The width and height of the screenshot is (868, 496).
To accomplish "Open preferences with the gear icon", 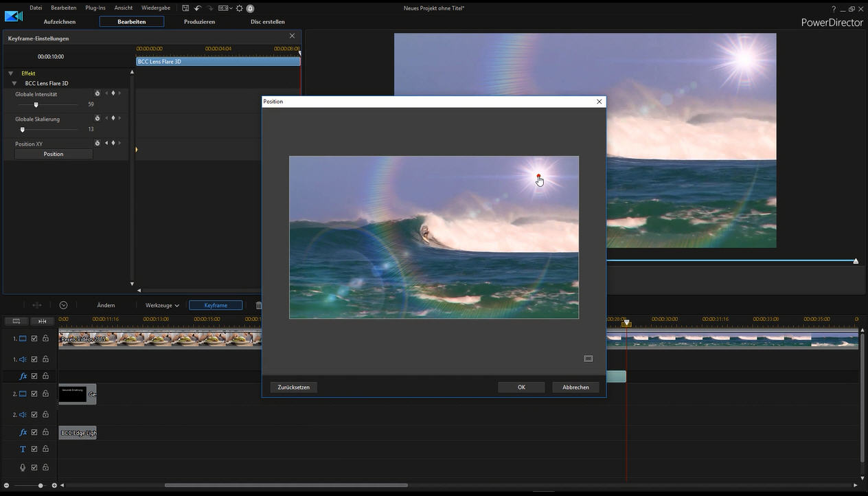I will (x=240, y=8).
